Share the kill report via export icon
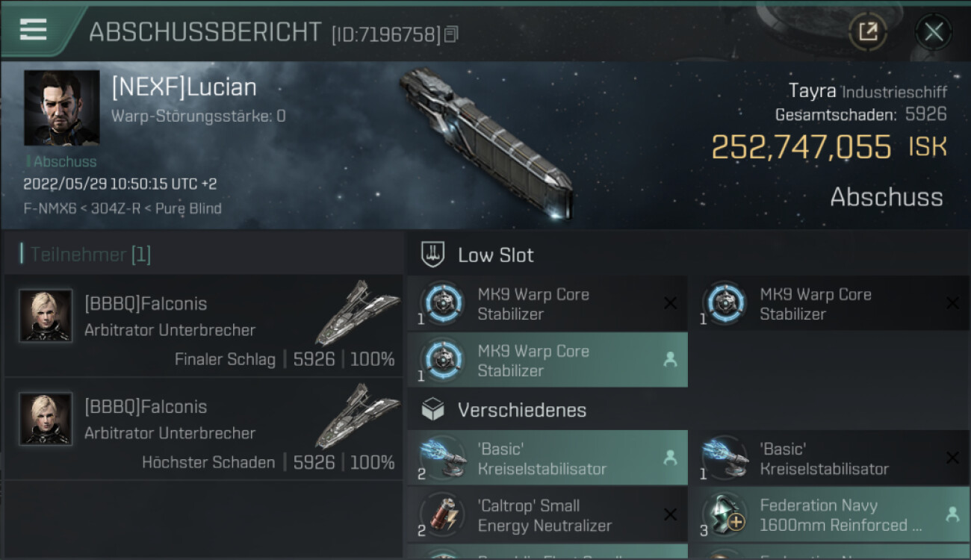 868,32
